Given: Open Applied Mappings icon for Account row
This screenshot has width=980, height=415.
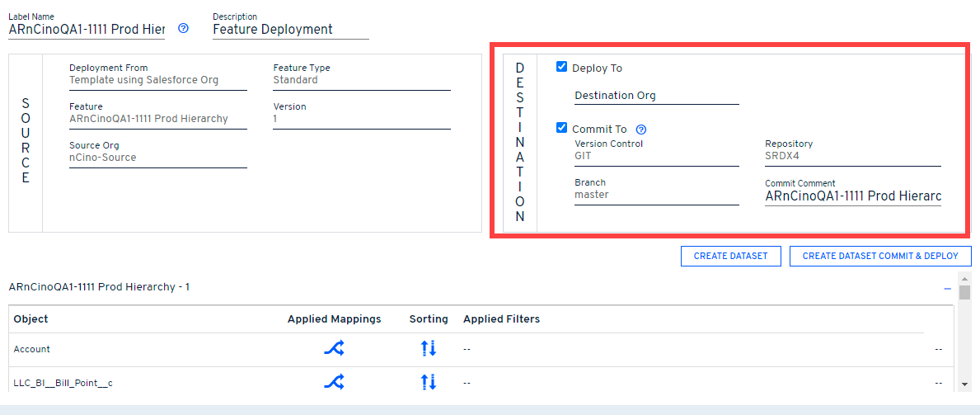Looking at the screenshot, I should (x=334, y=349).
